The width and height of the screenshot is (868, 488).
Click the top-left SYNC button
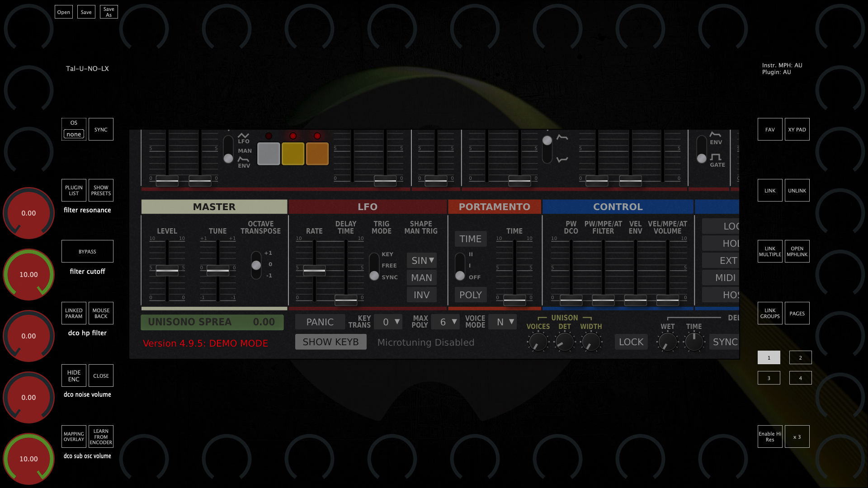pyautogui.click(x=101, y=130)
